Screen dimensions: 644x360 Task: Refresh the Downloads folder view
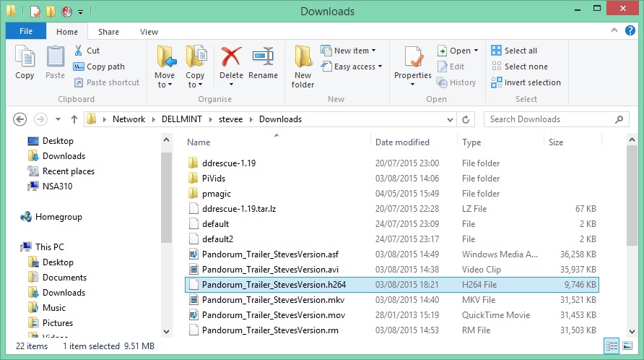point(467,119)
